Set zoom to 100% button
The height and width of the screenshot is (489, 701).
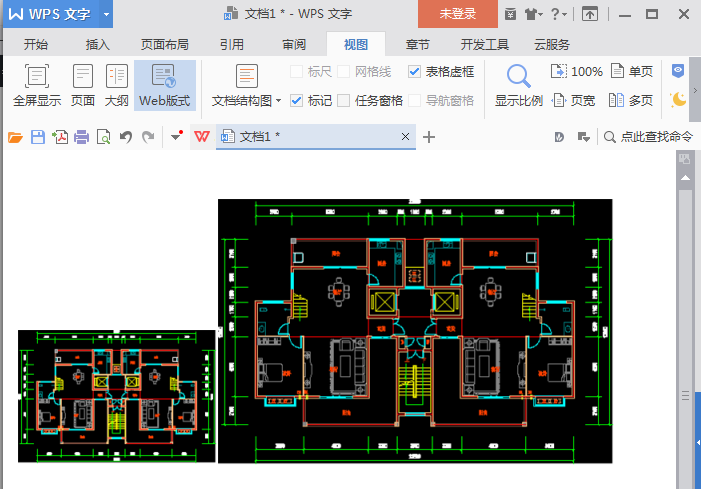(578, 72)
